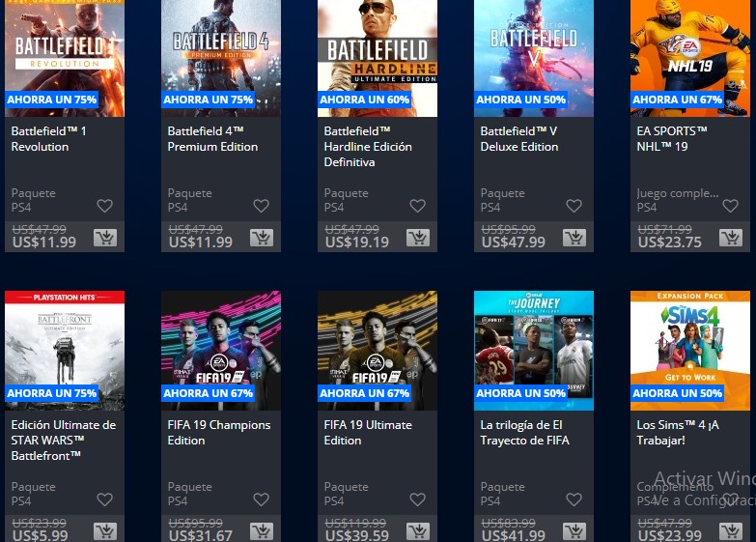
Task: Add FIFA 19 Champions Edition to cart
Action: 261,531
